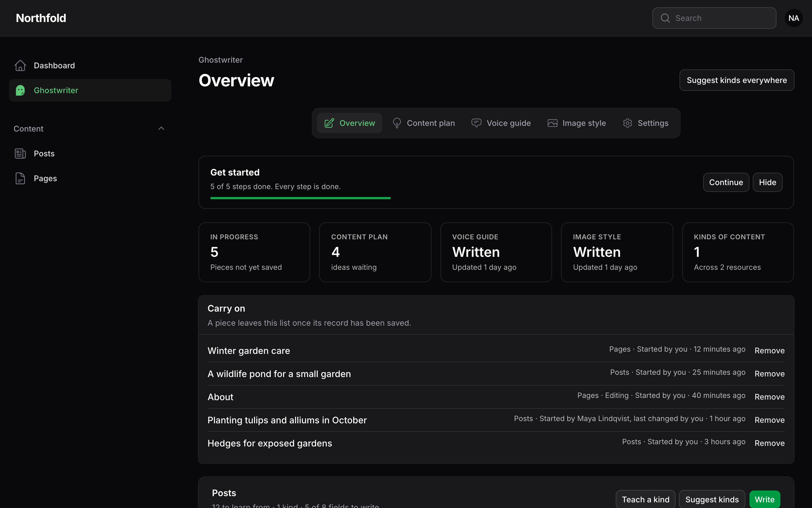Remove A wildlife pond for a small garden
The image size is (812, 508).
(x=769, y=374)
